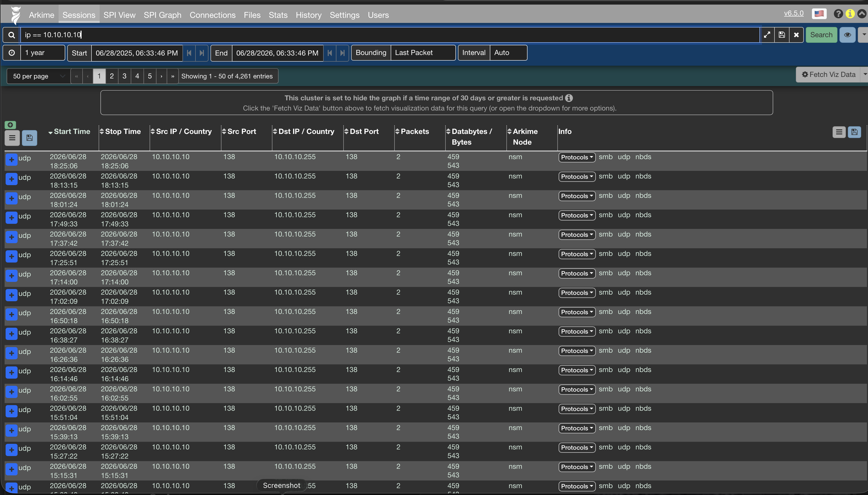
Task: Open Protocols dropdown for 16:02:55 session
Action: 577,389
